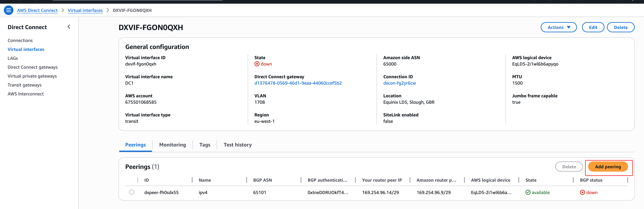Open the Actions dropdown menu
The width and height of the screenshot is (644, 209).
click(558, 27)
